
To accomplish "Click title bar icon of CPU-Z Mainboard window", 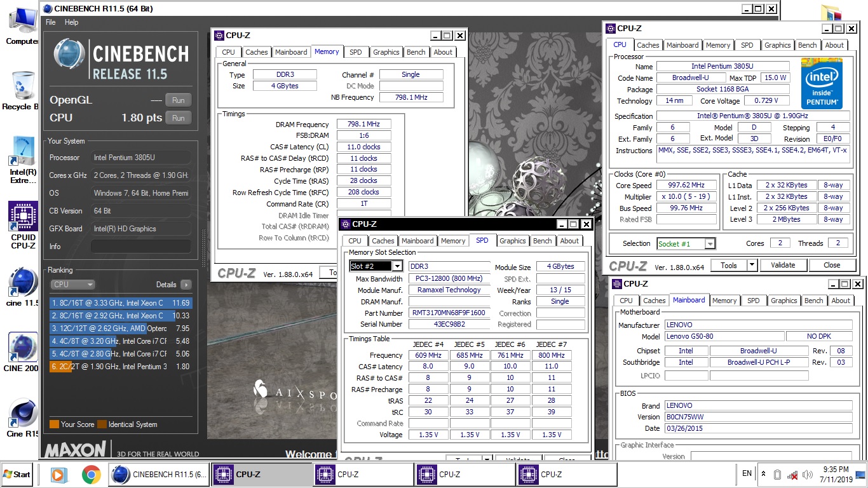I will [617, 283].
